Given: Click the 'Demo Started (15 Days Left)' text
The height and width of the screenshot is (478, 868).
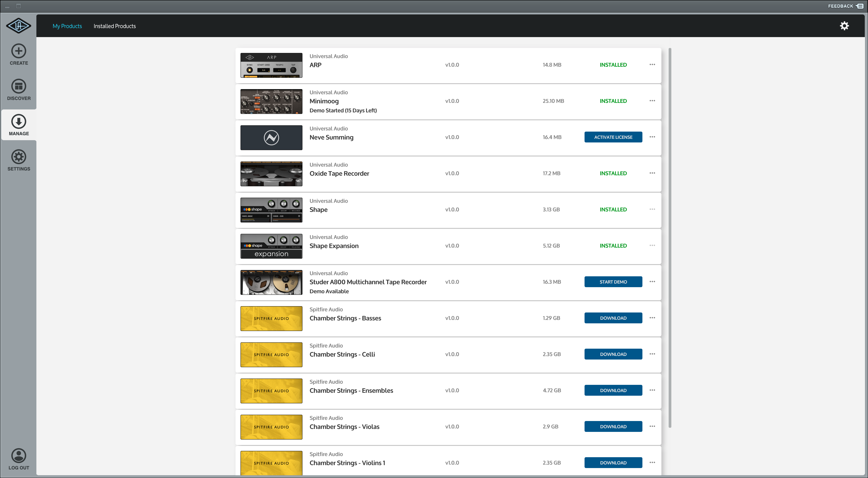Looking at the screenshot, I should (343, 110).
